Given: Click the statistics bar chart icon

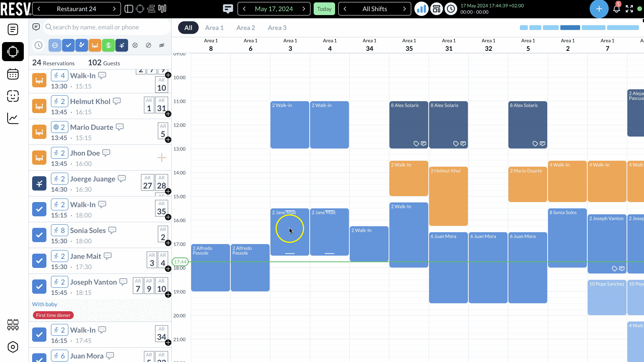Looking at the screenshot, I should pyautogui.click(x=421, y=8).
